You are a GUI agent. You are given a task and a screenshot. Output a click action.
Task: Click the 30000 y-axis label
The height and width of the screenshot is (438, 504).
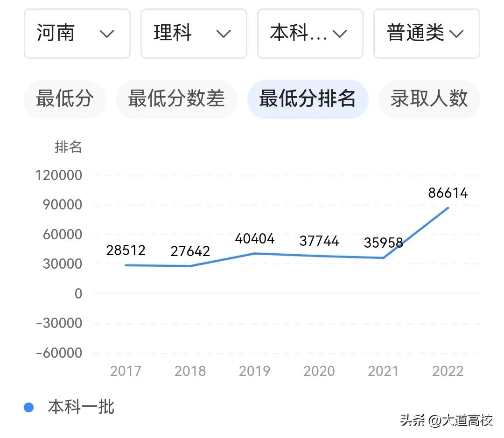coord(63,264)
